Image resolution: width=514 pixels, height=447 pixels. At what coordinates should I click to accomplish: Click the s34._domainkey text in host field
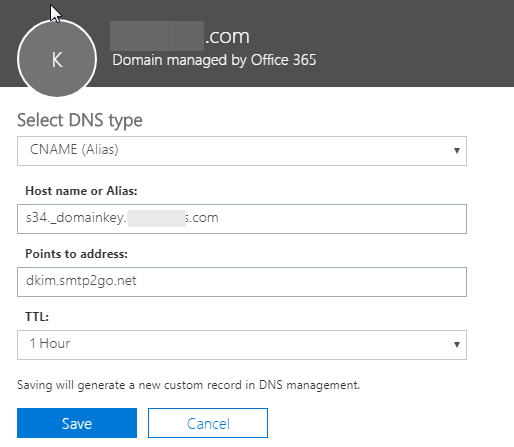(x=76, y=218)
